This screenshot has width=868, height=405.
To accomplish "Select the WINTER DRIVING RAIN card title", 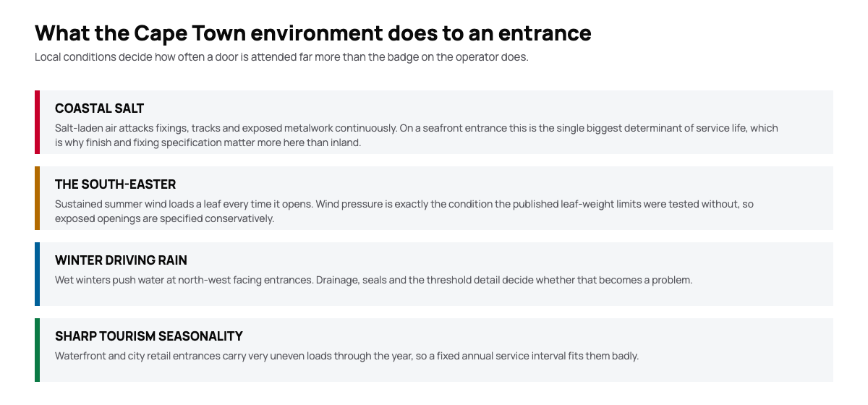I will pyautogui.click(x=121, y=260).
